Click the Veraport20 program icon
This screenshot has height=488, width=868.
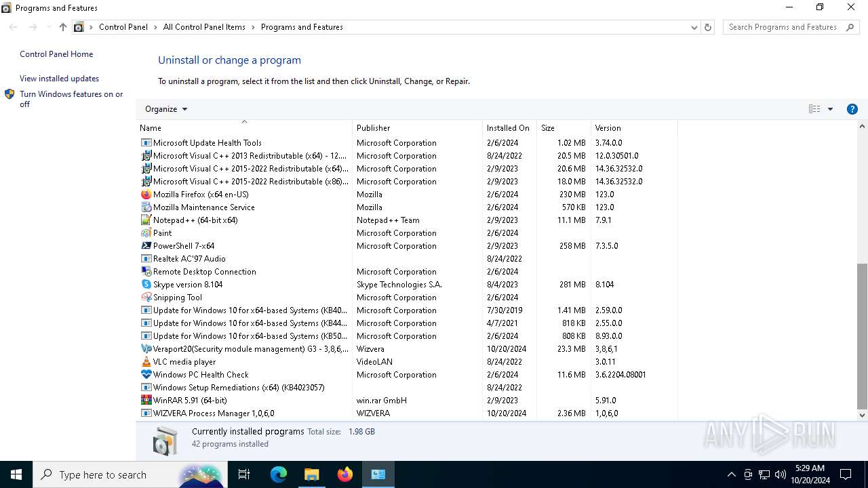coord(146,349)
